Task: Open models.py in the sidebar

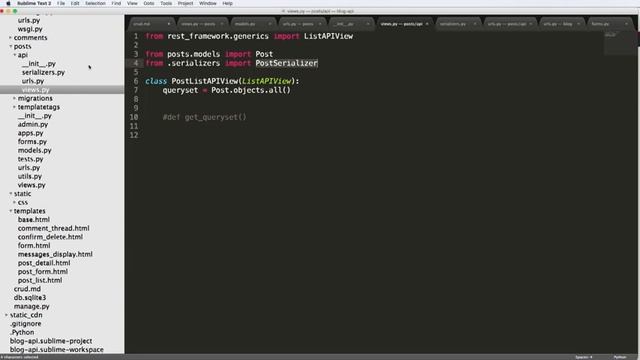Action: click(x=34, y=150)
